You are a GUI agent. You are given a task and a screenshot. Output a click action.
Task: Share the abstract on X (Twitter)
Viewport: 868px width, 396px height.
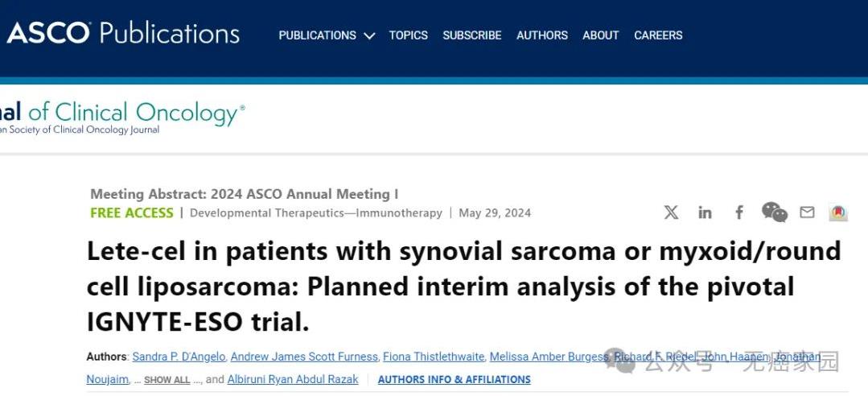[671, 212]
